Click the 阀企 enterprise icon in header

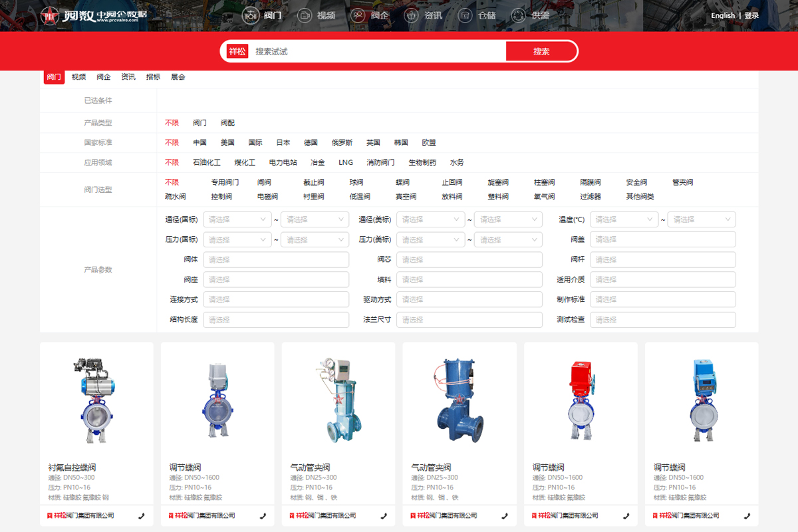pyautogui.click(x=358, y=15)
